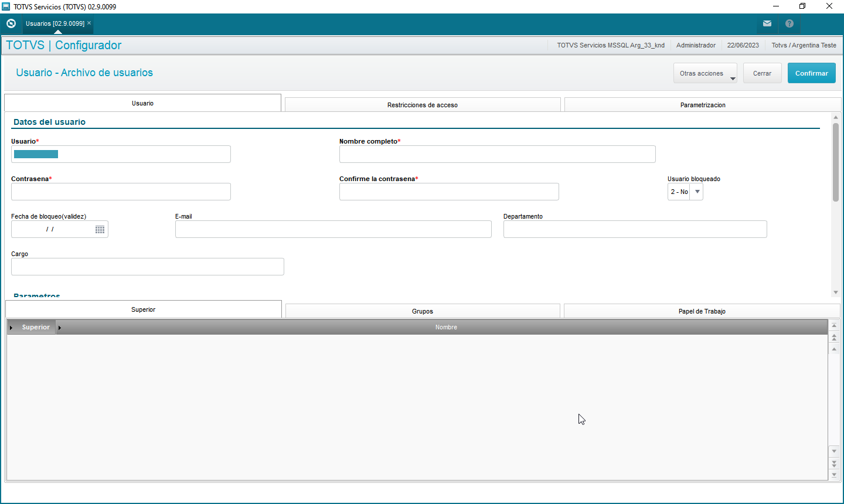Click arrow left of Superior column header

coord(11,327)
